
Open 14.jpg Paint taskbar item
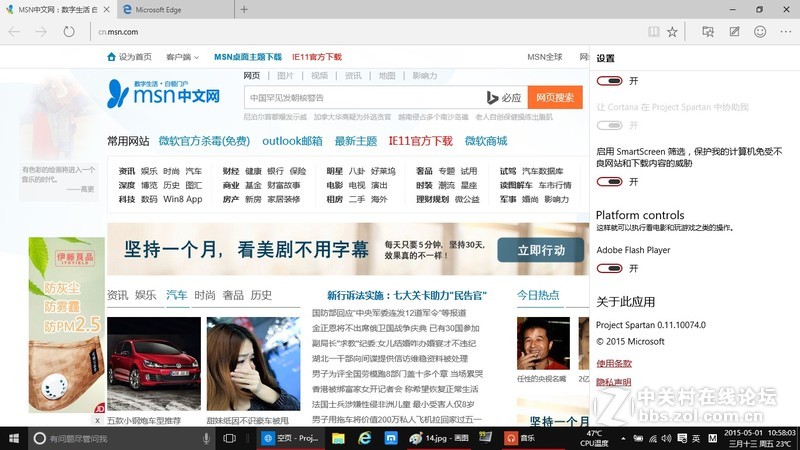439,438
